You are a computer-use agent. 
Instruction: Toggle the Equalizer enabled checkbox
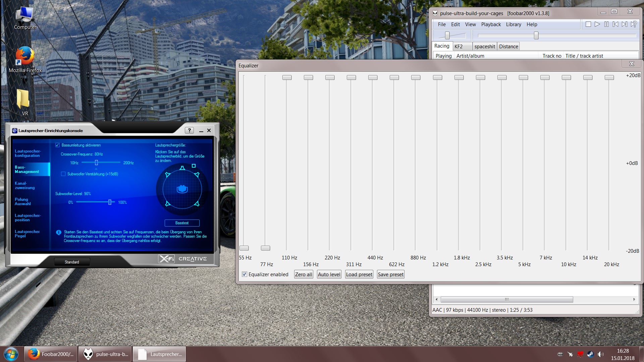(245, 274)
